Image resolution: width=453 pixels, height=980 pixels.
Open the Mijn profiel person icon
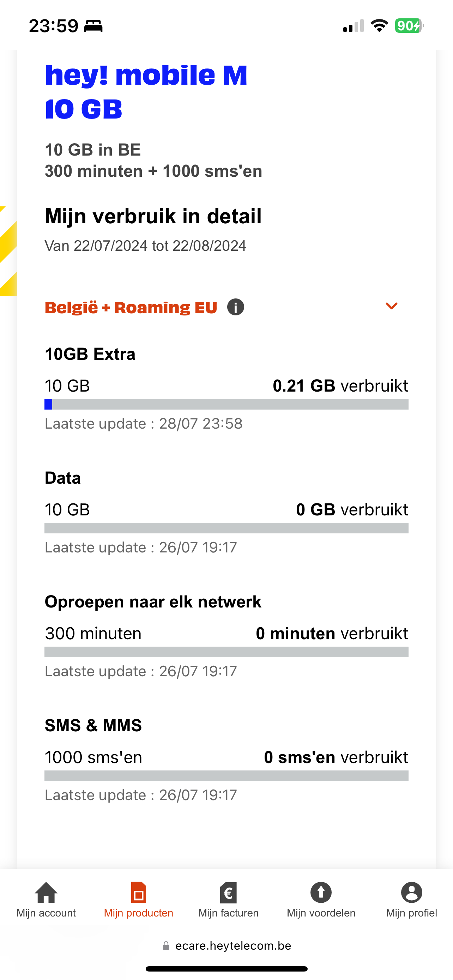(x=411, y=892)
